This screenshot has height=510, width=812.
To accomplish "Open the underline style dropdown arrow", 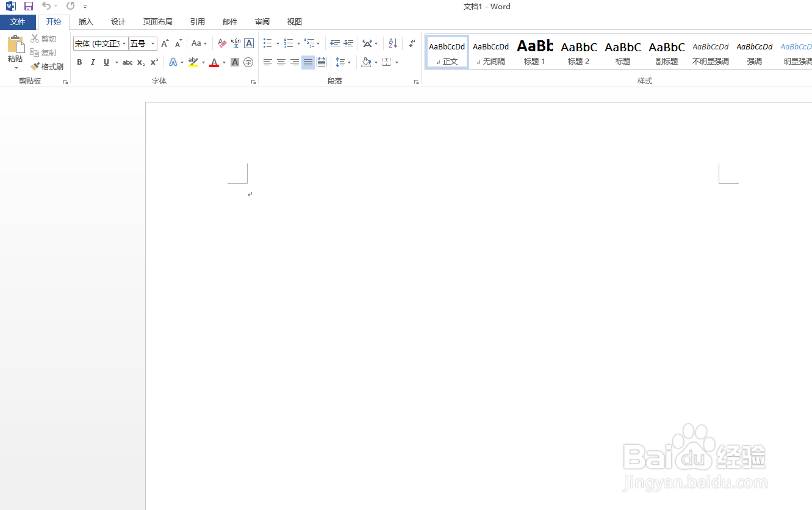I will point(117,62).
